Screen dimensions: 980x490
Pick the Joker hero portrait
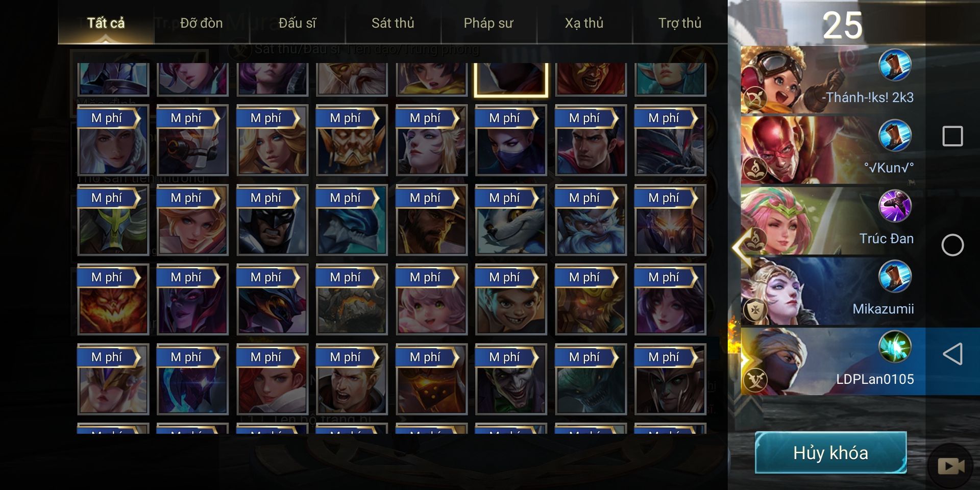coord(511,379)
